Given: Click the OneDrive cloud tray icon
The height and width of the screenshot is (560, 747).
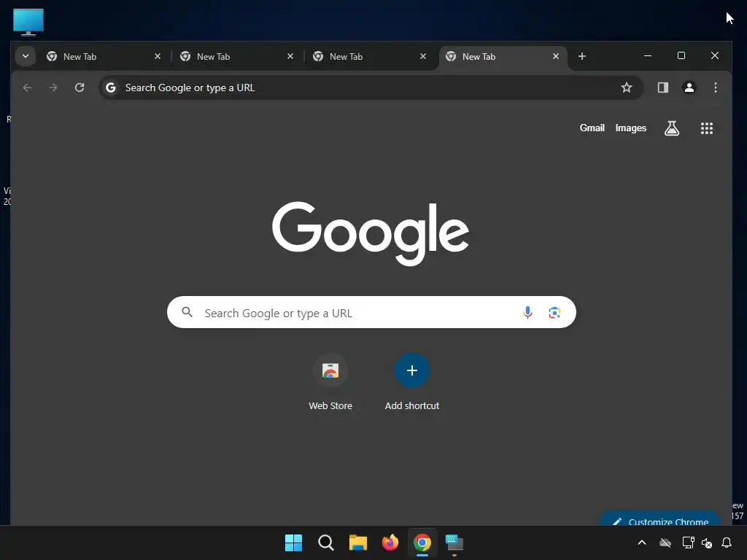Looking at the screenshot, I should (665, 542).
